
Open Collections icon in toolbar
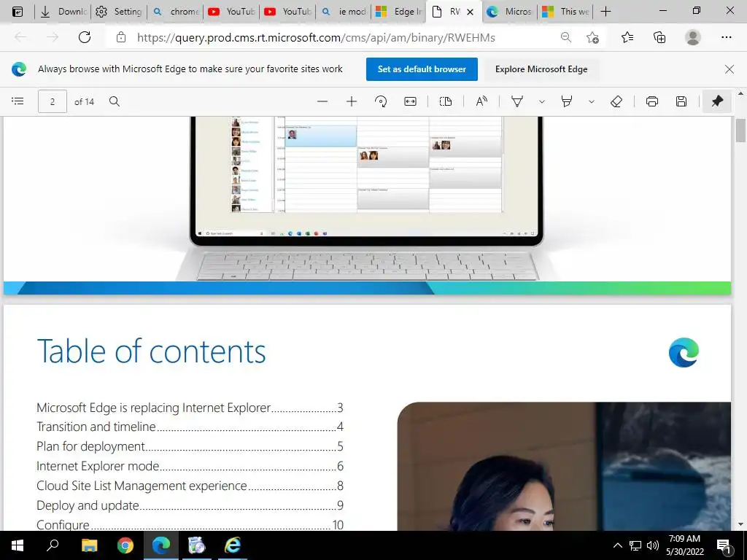coord(659,37)
